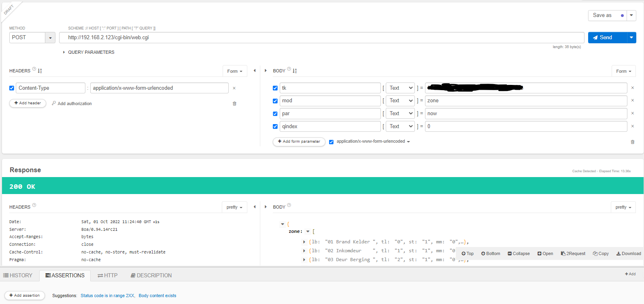Click the body trash icon
Screen dimensions: 644x304
point(632,142)
